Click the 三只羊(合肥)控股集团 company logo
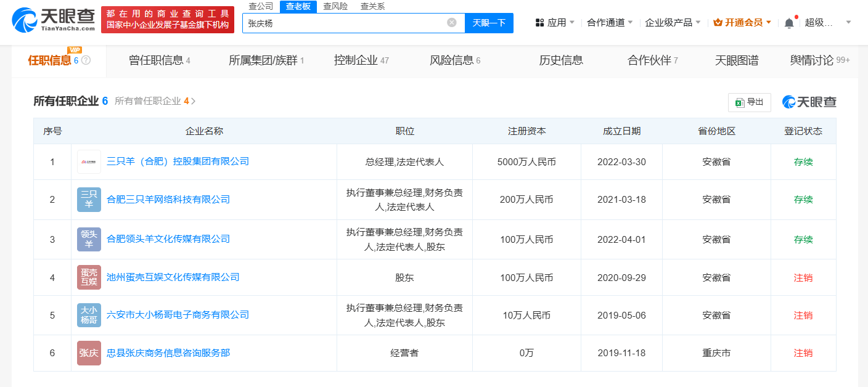Screen dimensions: 868x387 tap(89, 162)
